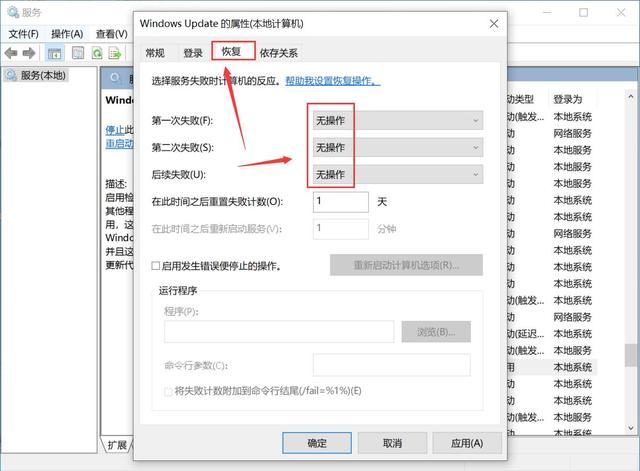Viewport: 640px width, 471px height.
Task: Click the refresh toolbar icon
Action: 97,53
